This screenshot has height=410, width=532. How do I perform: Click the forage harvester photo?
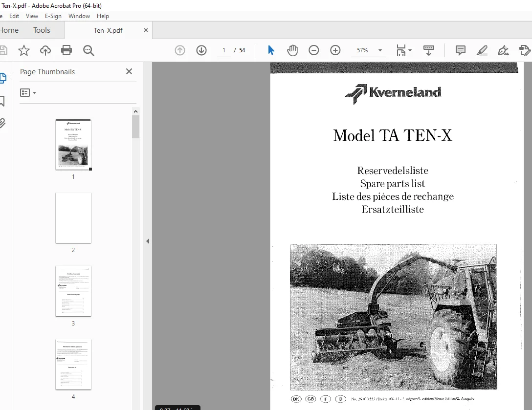[x=393, y=317]
